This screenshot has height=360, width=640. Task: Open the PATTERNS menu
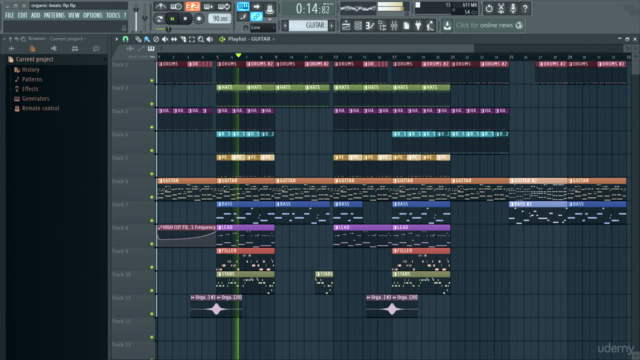pos(54,16)
